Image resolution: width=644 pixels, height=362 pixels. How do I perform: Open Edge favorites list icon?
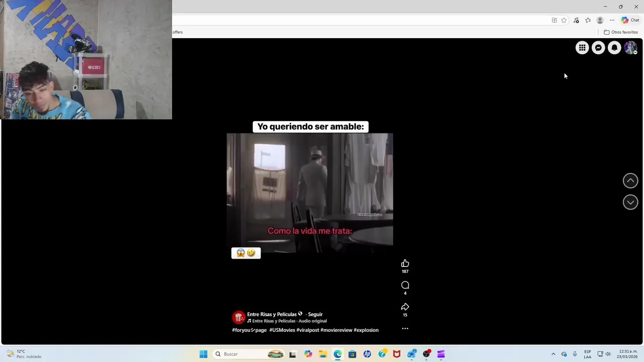pyautogui.click(x=588, y=20)
